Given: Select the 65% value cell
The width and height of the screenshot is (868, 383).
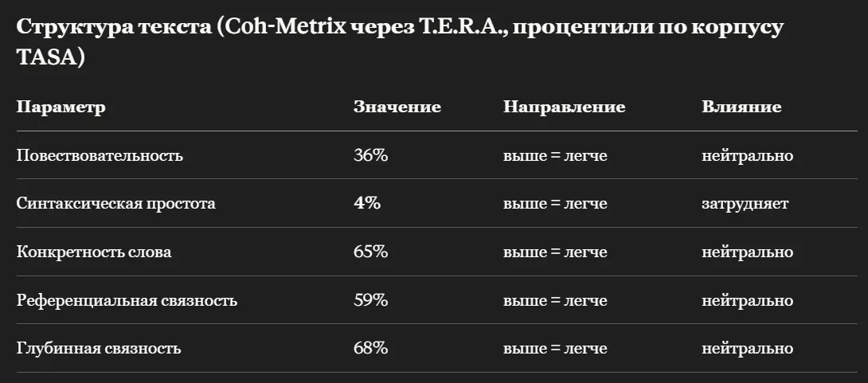Looking at the screenshot, I should coord(371,252).
